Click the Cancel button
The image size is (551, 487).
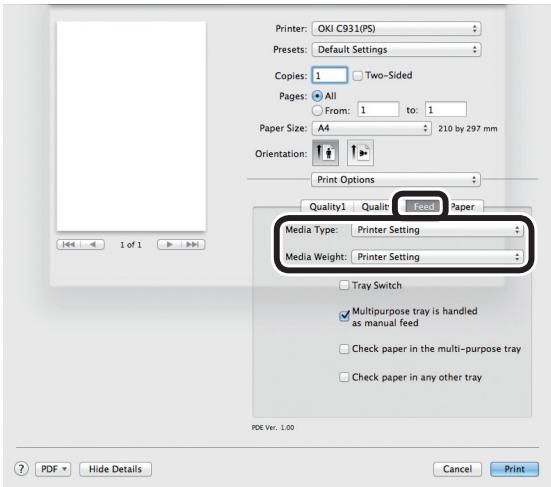(x=457, y=469)
